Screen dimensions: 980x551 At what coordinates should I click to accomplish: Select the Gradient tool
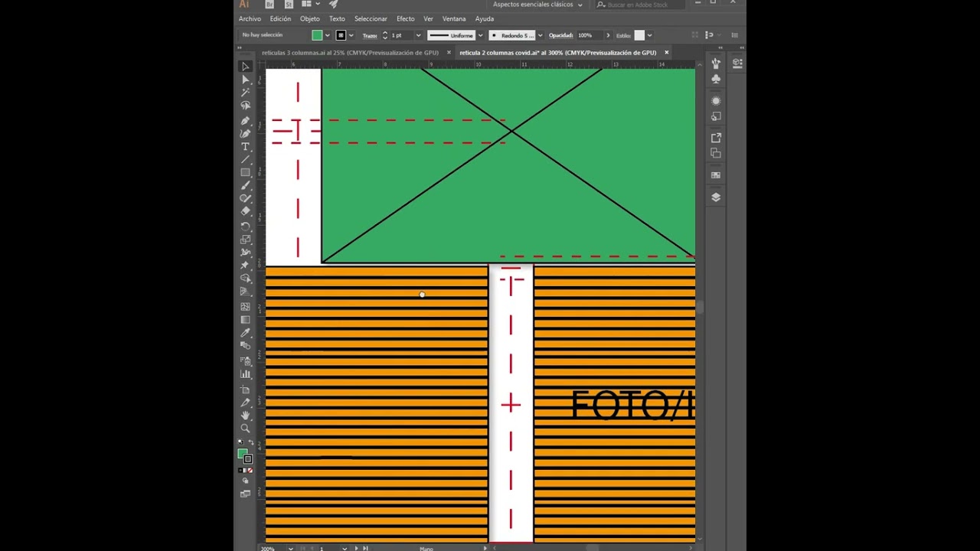(245, 320)
